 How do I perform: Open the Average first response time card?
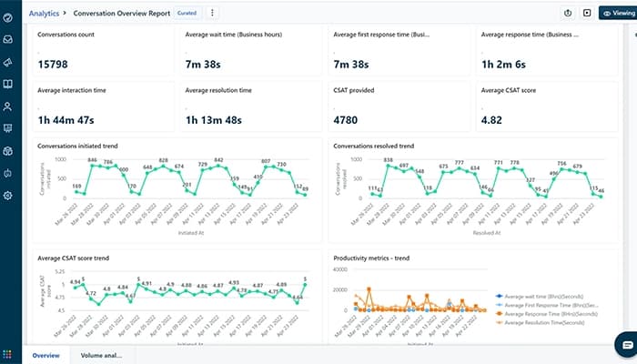coord(399,51)
